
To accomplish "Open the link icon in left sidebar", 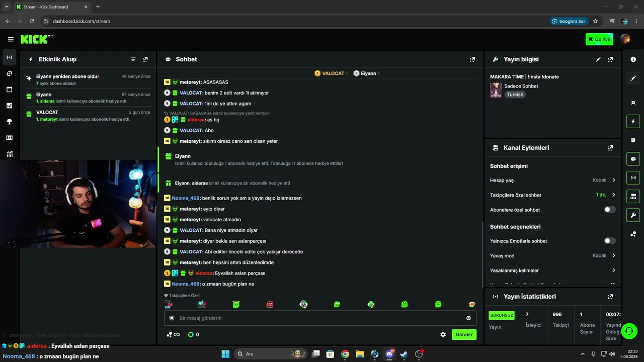I will 10,73.
